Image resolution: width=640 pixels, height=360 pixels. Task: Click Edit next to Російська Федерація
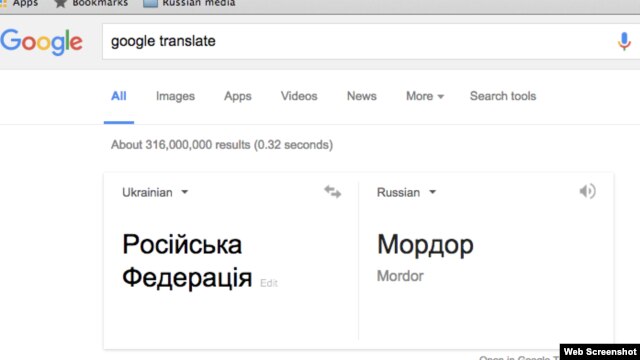pyautogui.click(x=269, y=283)
